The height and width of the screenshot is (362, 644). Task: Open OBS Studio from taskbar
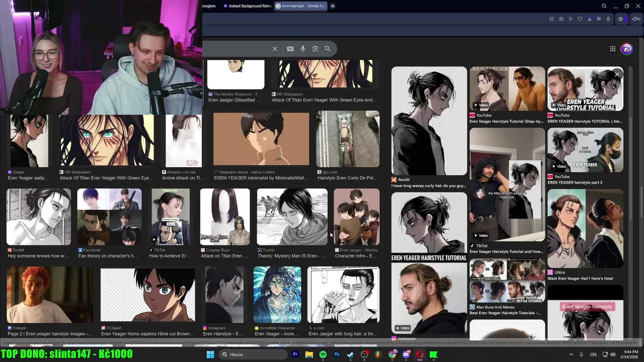(365, 354)
